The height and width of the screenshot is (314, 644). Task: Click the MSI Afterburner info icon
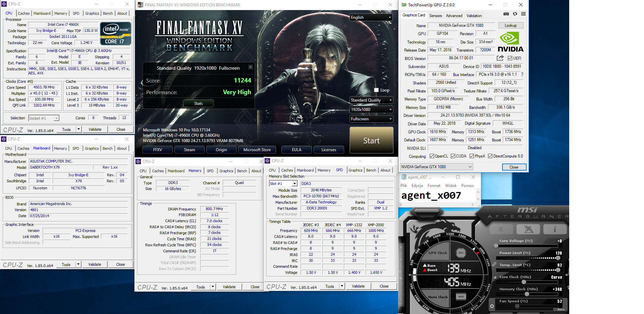[x=555, y=229]
